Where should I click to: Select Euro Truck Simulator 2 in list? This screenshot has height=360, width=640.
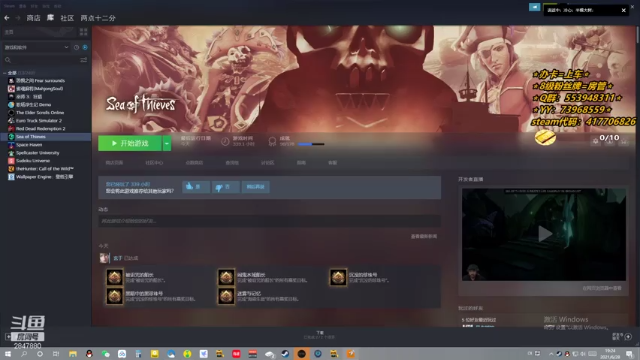click(39, 120)
